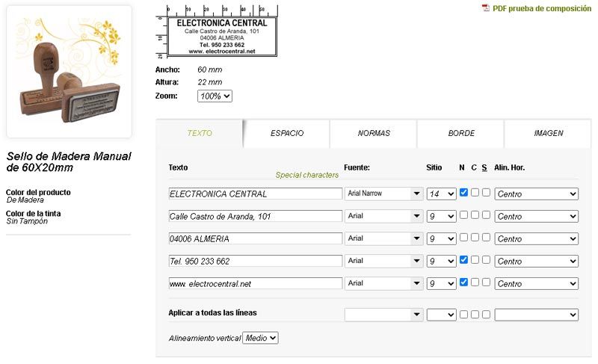
Task: Open size dropdown for 04006 ALMERIA line
Action: pyautogui.click(x=441, y=238)
